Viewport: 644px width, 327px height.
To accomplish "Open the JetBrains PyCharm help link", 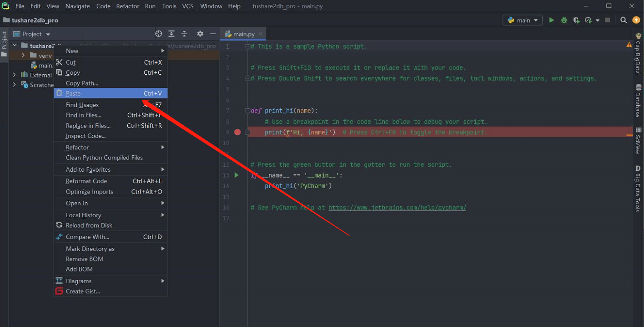I will click(x=397, y=208).
